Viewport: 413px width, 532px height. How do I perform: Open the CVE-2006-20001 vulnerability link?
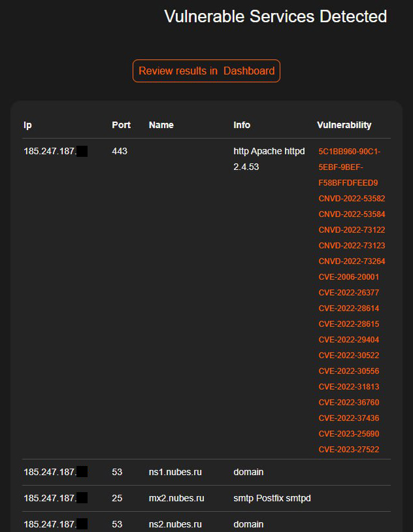coord(349,277)
